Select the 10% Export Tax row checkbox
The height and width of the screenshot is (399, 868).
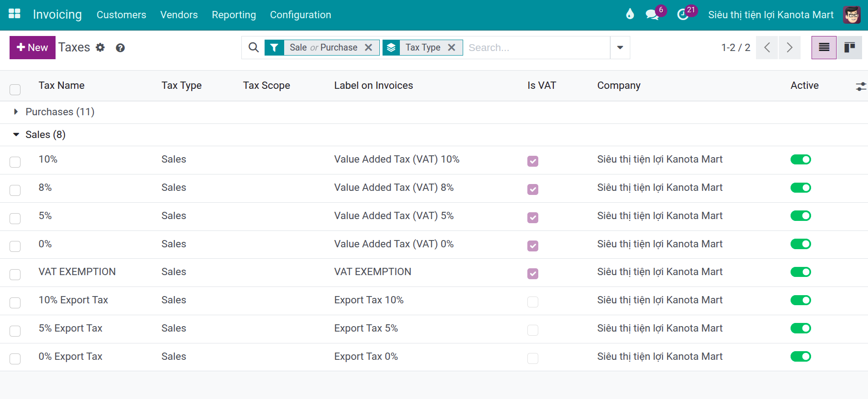pos(15,302)
